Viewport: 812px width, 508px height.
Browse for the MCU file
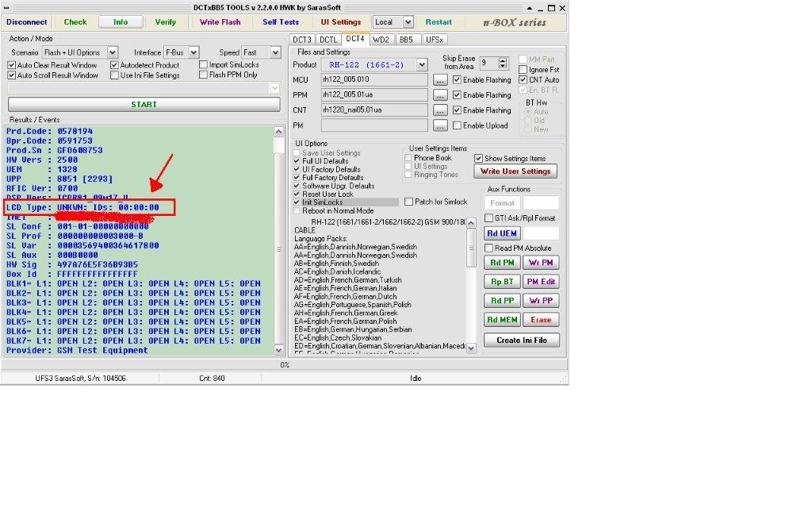(x=441, y=80)
